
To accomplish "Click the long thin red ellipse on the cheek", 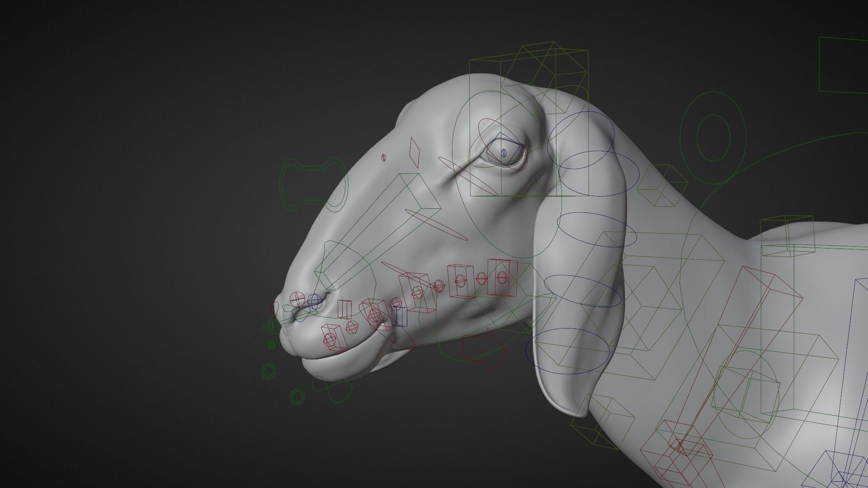I will coord(436,224).
